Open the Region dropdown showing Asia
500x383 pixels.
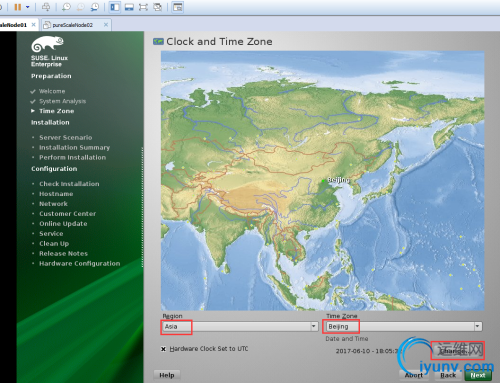(x=239, y=326)
